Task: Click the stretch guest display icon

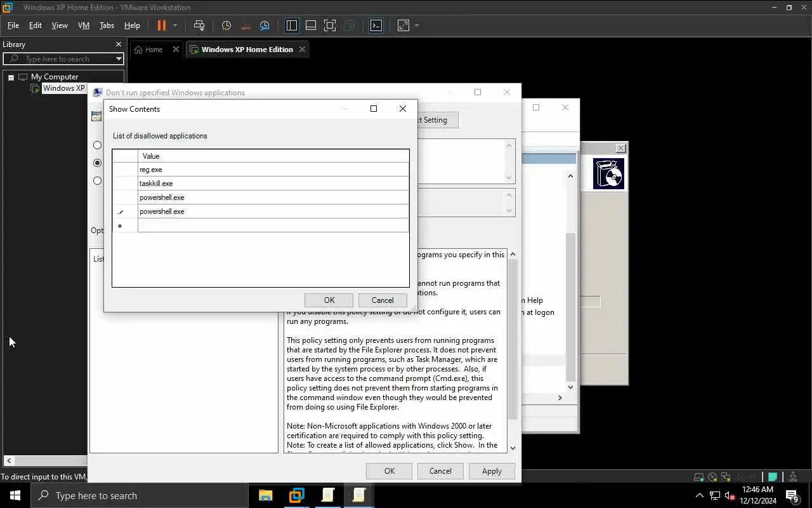Action: point(403,25)
